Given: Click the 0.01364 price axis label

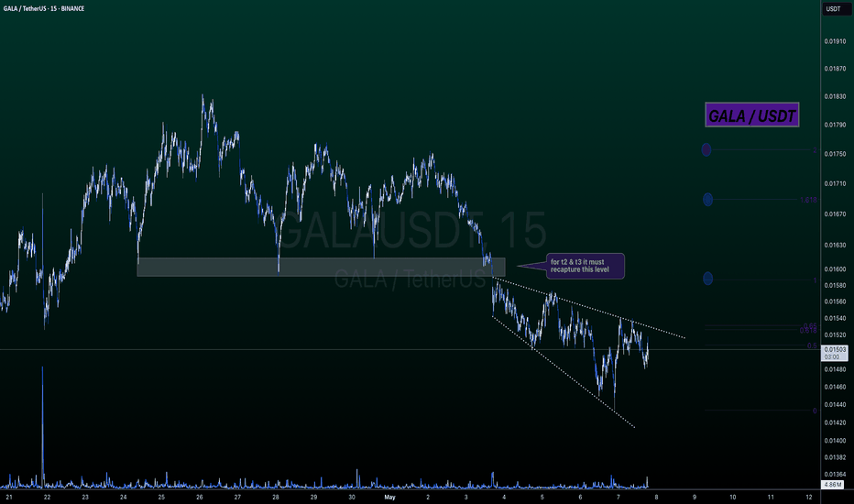Looking at the screenshot, I should tap(835, 475).
